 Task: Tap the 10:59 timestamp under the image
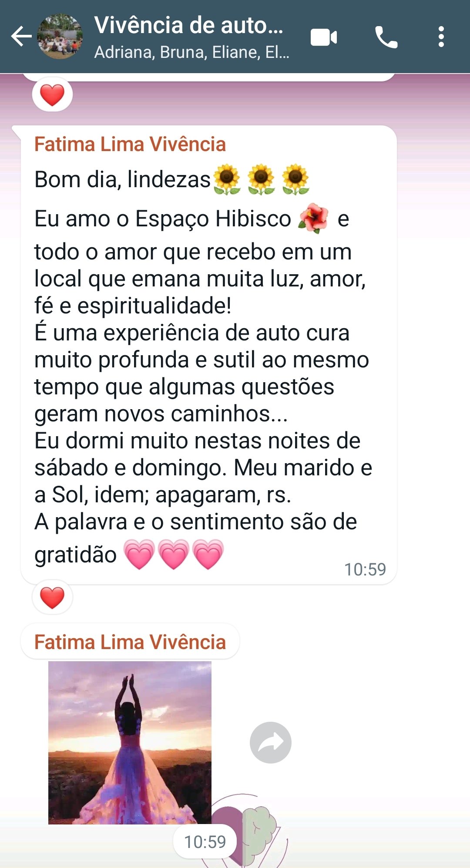tap(205, 841)
